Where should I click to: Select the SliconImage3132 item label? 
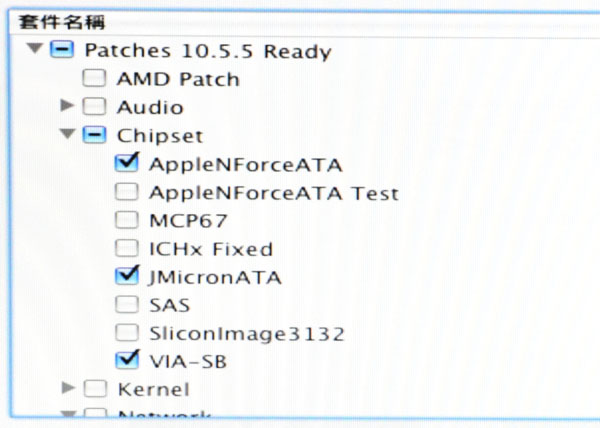pyautogui.click(x=246, y=333)
